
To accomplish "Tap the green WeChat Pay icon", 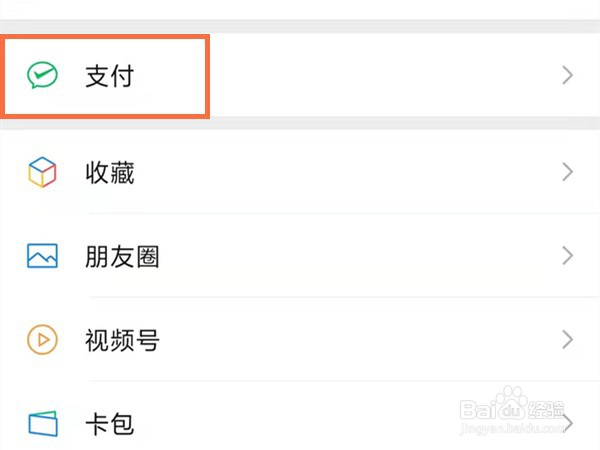I will point(42,76).
